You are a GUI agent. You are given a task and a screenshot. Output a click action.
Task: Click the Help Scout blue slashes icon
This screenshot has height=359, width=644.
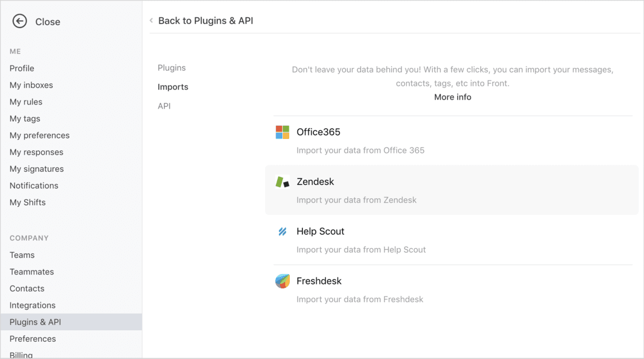click(282, 231)
